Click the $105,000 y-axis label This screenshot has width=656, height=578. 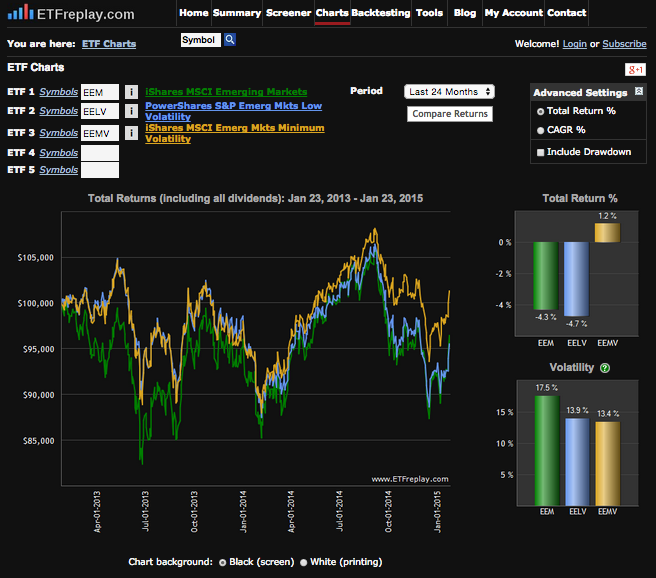tap(36, 258)
